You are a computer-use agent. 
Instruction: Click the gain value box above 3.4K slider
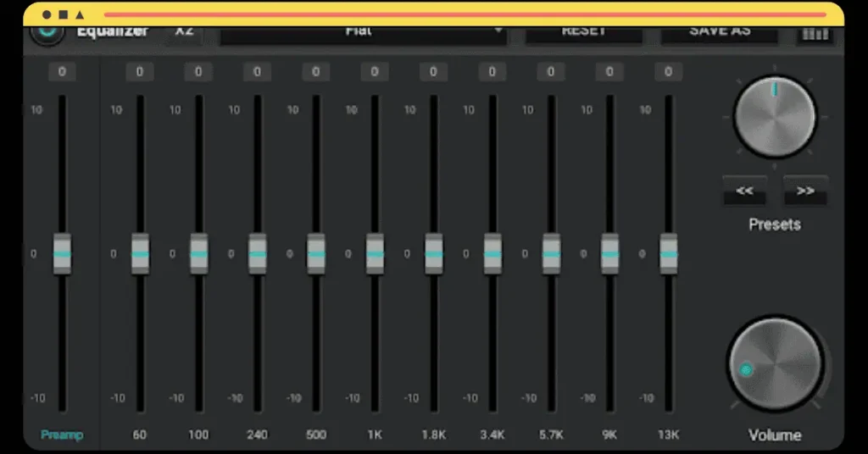(x=492, y=72)
